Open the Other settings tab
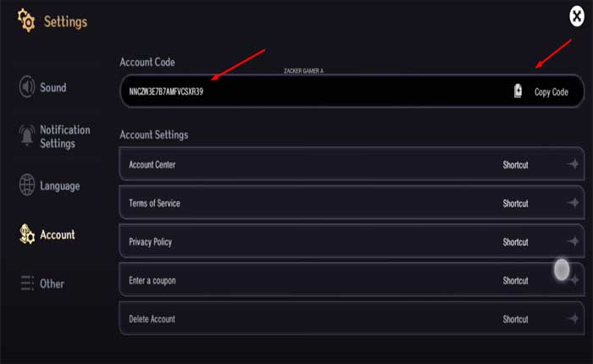Image resolution: width=593 pixels, height=364 pixels. tap(52, 284)
